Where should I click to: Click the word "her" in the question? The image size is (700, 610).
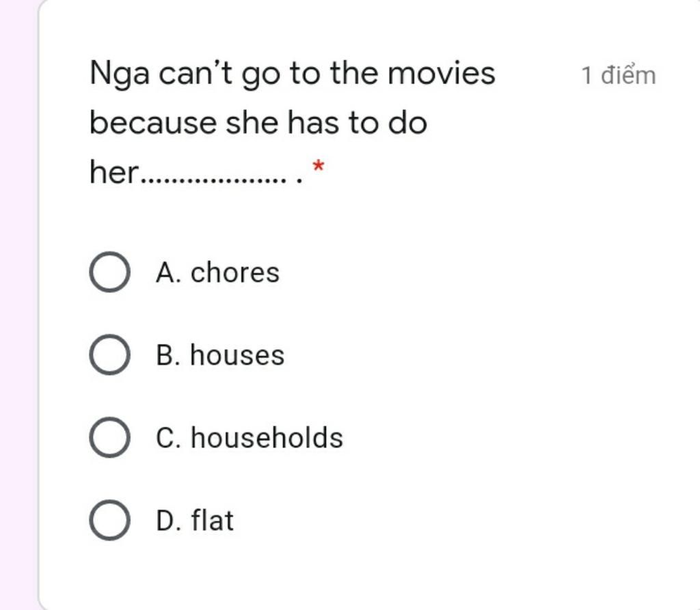(x=115, y=172)
